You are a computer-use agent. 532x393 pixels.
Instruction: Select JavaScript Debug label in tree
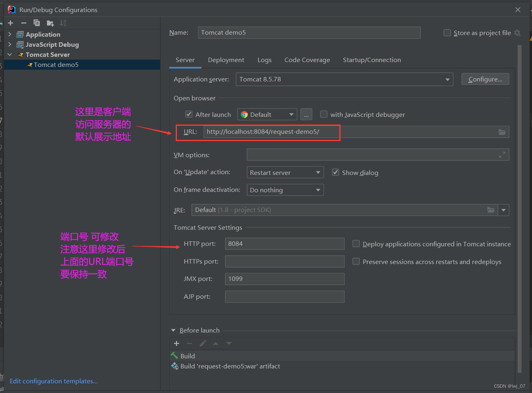[x=52, y=45]
